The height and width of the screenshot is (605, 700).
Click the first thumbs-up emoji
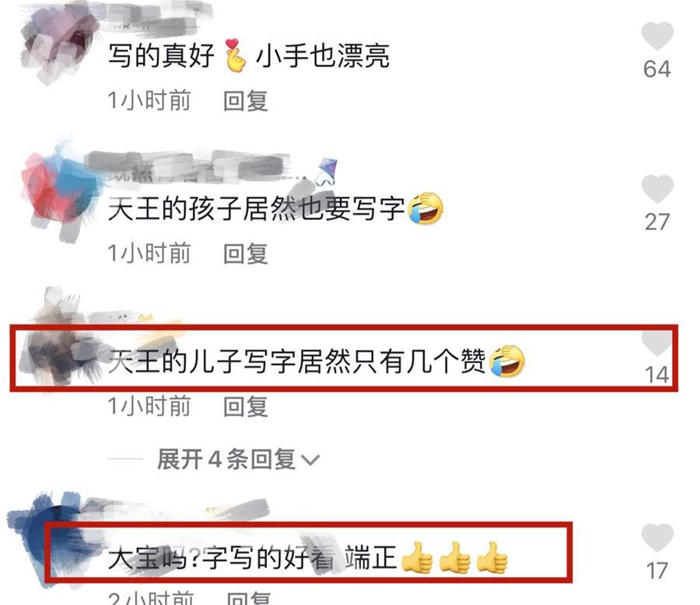point(418,558)
